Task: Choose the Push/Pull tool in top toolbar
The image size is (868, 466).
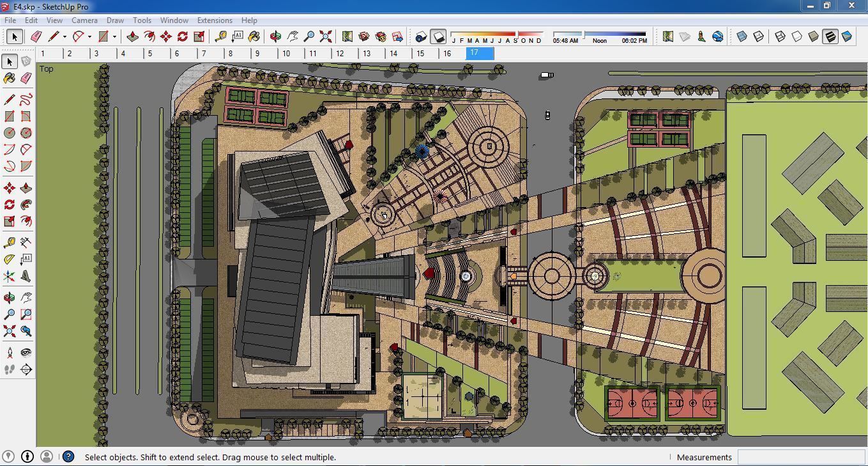Action: tap(132, 36)
